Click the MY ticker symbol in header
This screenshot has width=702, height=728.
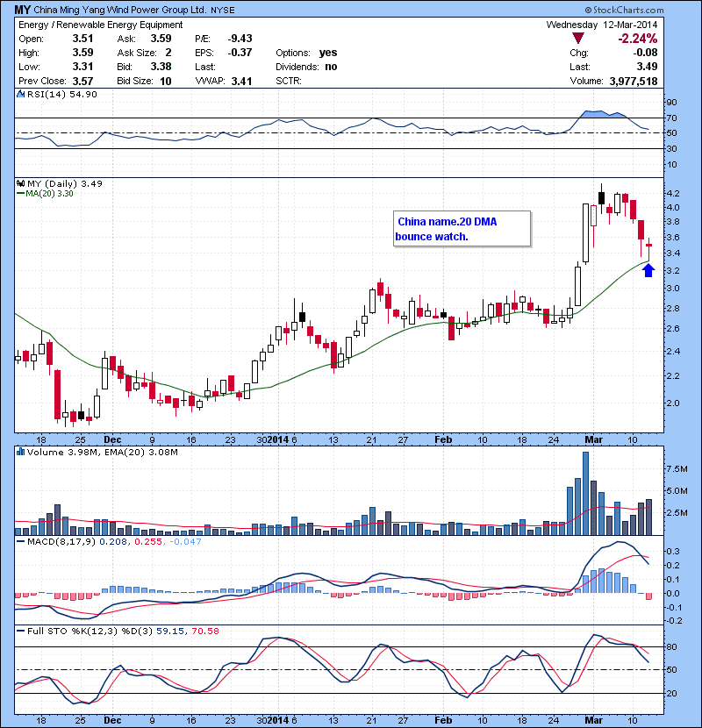22,10
